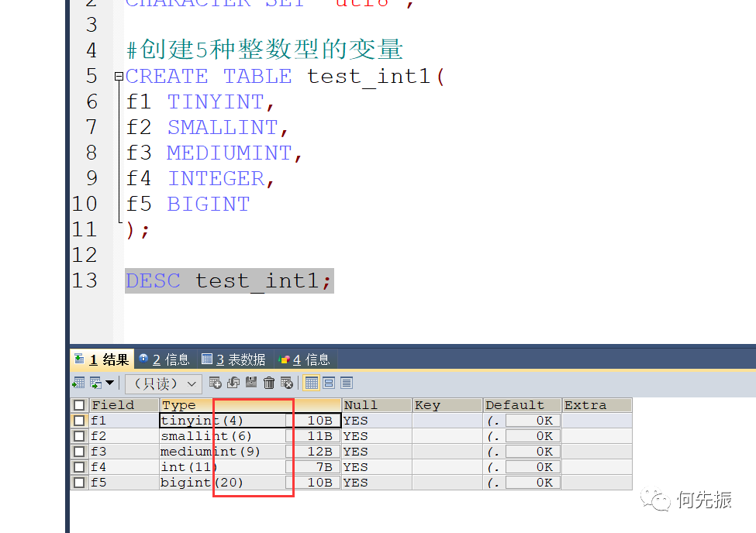The image size is (756, 533).
Task: Check the f1 row checkbox
Action: pos(80,421)
